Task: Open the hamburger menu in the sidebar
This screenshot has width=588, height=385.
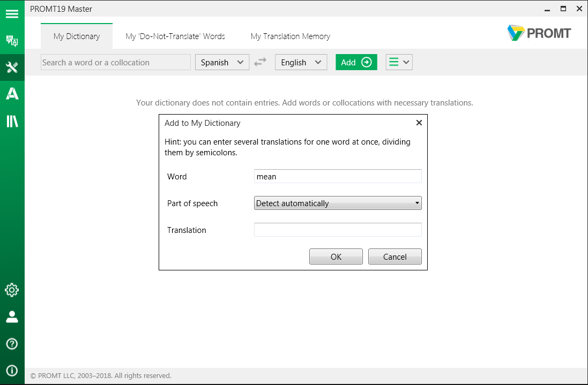Action: click(x=12, y=14)
